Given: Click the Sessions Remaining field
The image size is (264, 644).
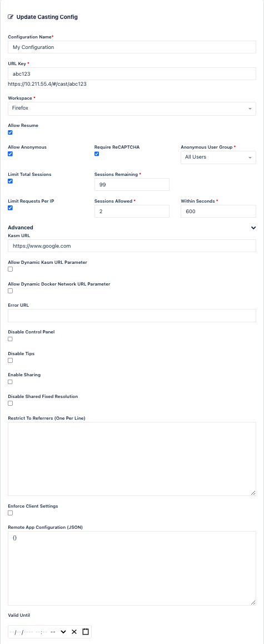Looking at the screenshot, I should click(x=132, y=185).
